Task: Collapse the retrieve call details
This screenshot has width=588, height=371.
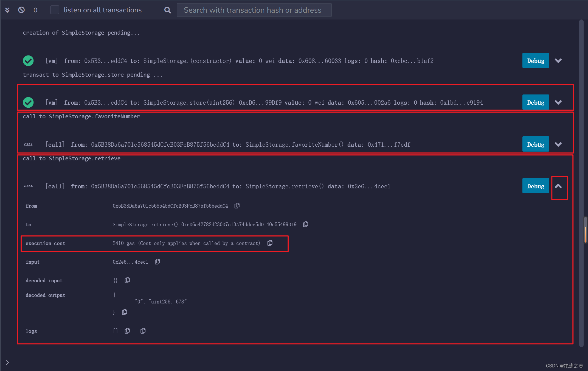Action: (x=558, y=186)
